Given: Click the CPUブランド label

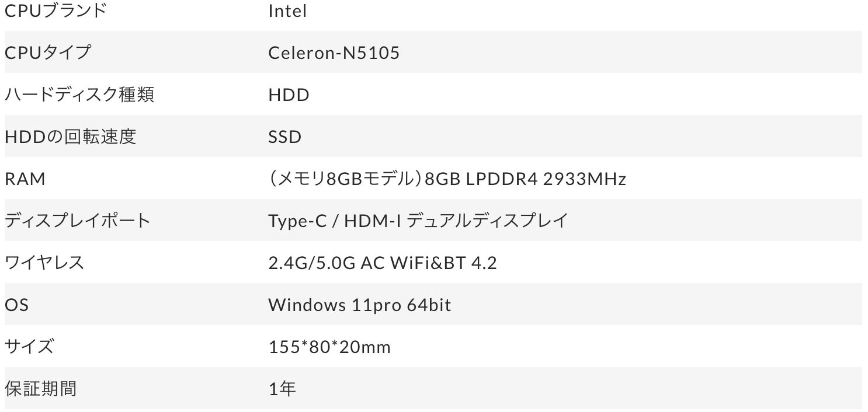Looking at the screenshot, I should coord(55,11).
